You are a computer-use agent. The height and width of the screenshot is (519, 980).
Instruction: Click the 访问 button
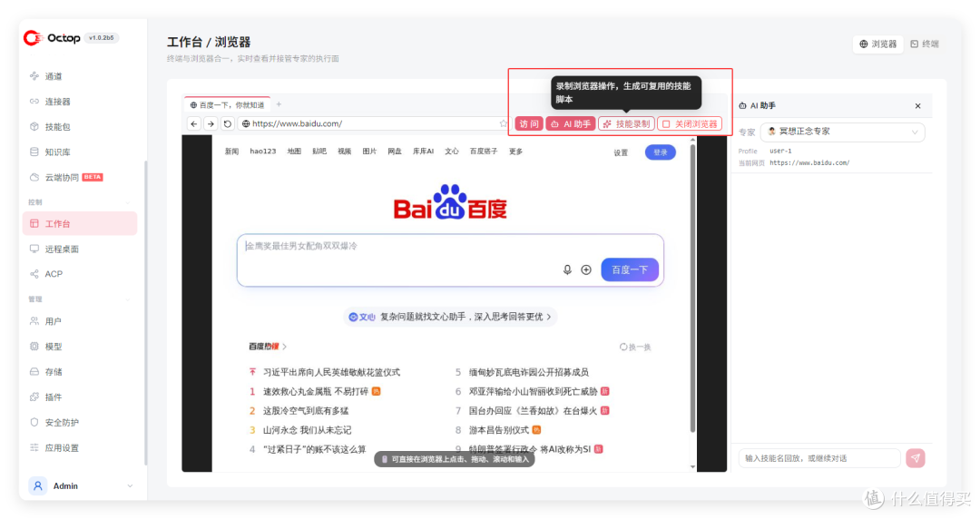[529, 123]
